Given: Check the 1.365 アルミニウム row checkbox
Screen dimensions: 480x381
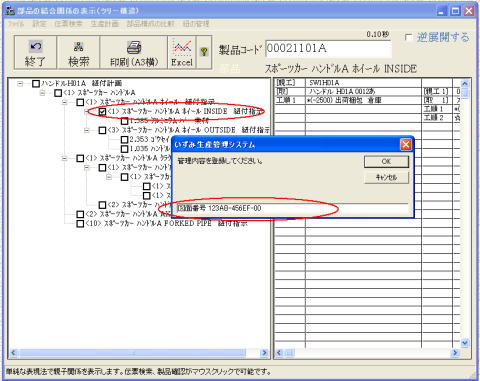Looking at the screenshot, I should tap(124, 121).
